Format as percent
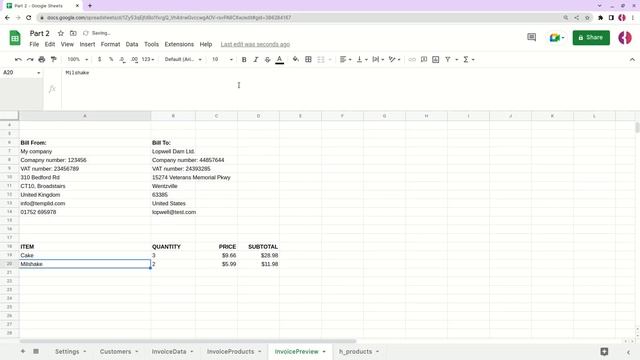The image size is (640, 360). click(x=111, y=60)
